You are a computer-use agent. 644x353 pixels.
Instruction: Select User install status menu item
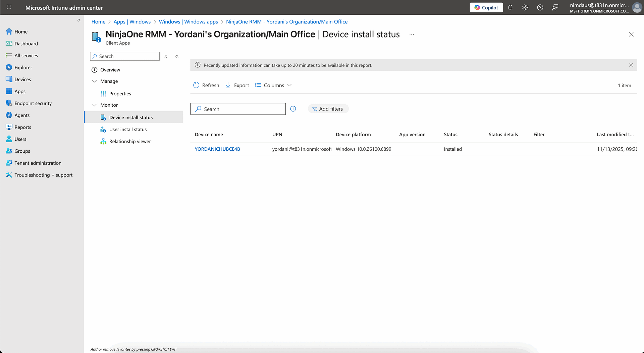coord(128,130)
